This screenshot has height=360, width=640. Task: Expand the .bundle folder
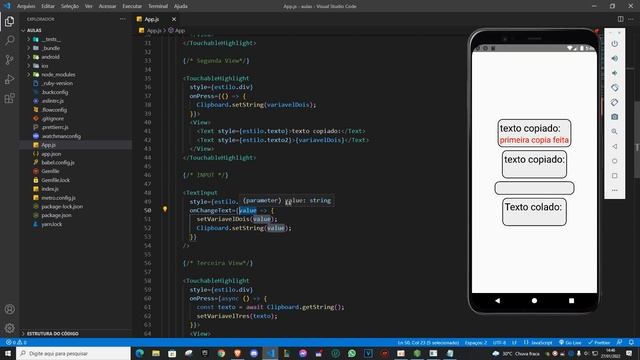tap(51, 48)
